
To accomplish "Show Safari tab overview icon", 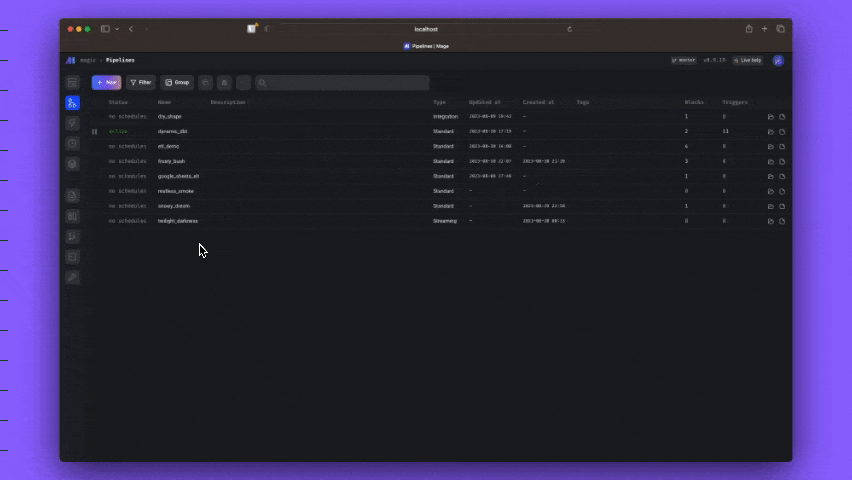I will click(780, 29).
